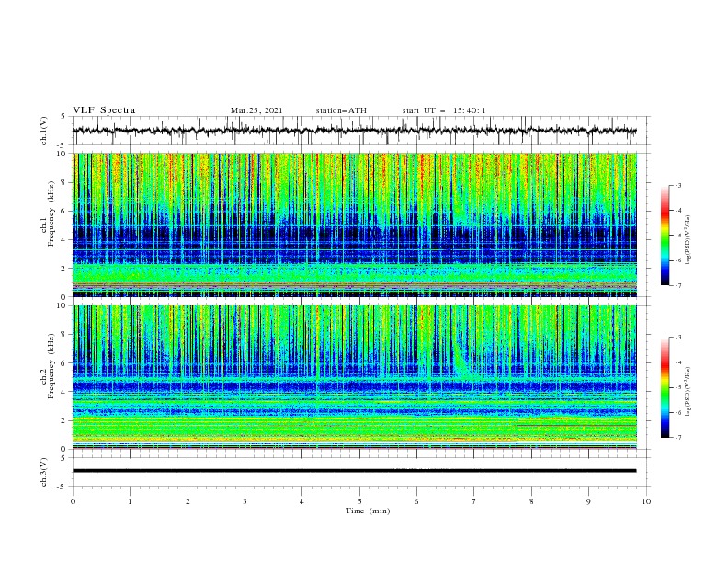Click the ch.1 spectrogram color scale bar
Screen dimensions: 728x563
[665, 235]
